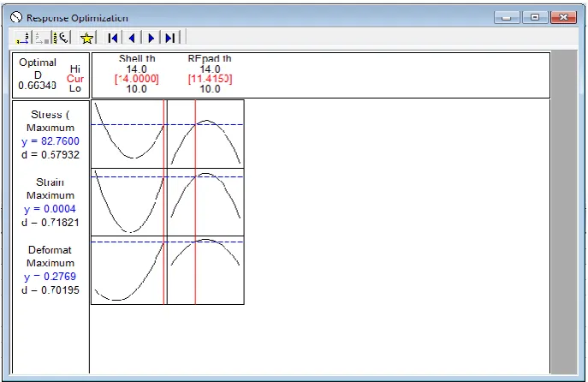Click the Shell th current value [14.0000]
This screenshot has height=382, width=588.
coord(136,79)
